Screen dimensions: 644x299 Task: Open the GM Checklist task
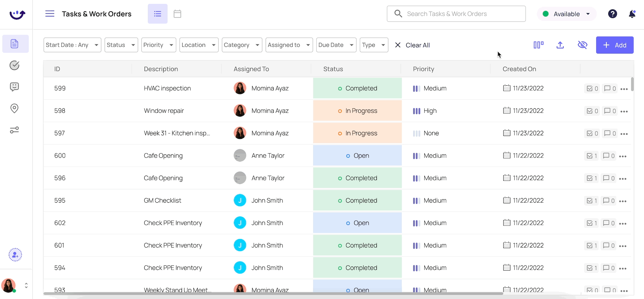point(163,200)
